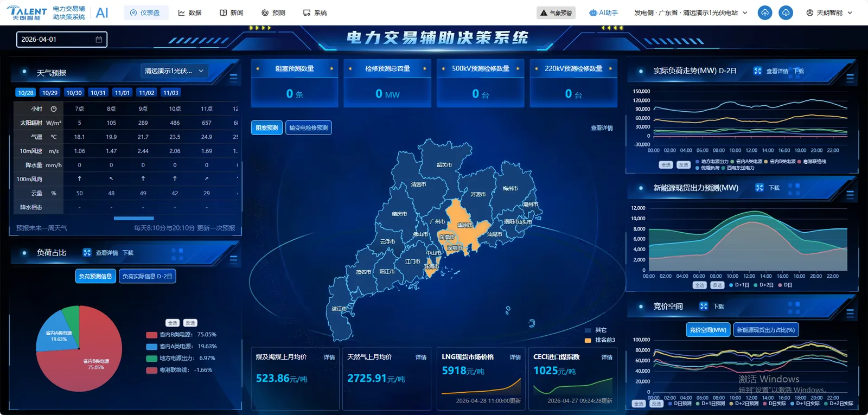The height and width of the screenshot is (415, 868).
Task: Toggle 地方电源出力 legend in the pie chart
Action: [181, 358]
